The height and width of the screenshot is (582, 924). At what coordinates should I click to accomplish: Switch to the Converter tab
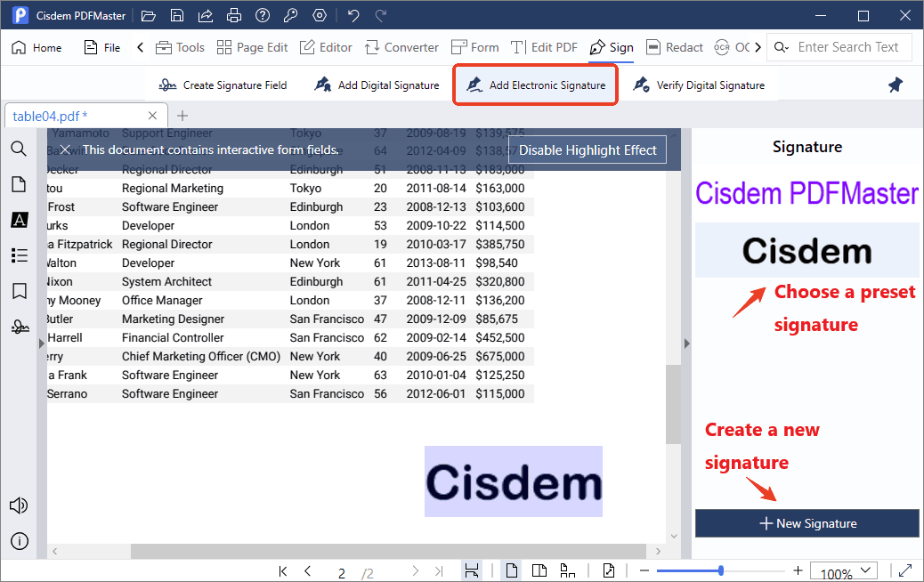(401, 48)
